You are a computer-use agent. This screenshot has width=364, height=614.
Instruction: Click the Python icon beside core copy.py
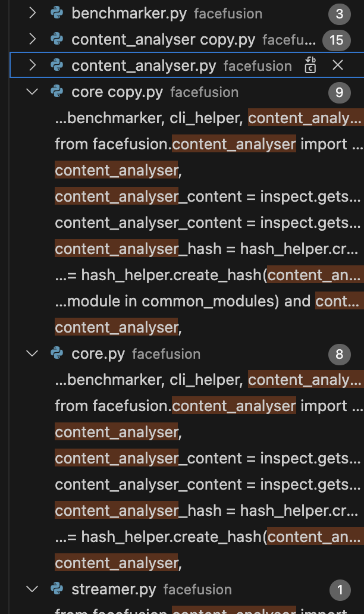57,92
